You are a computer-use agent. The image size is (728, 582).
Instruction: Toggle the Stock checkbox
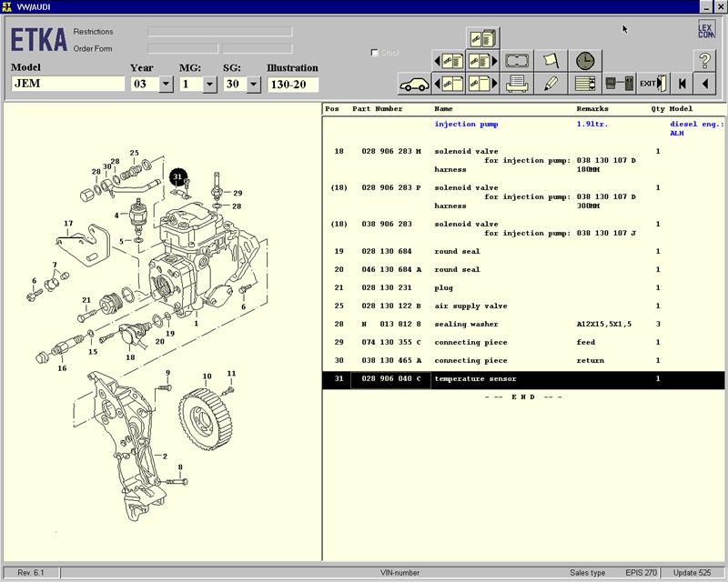coord(375,53)
